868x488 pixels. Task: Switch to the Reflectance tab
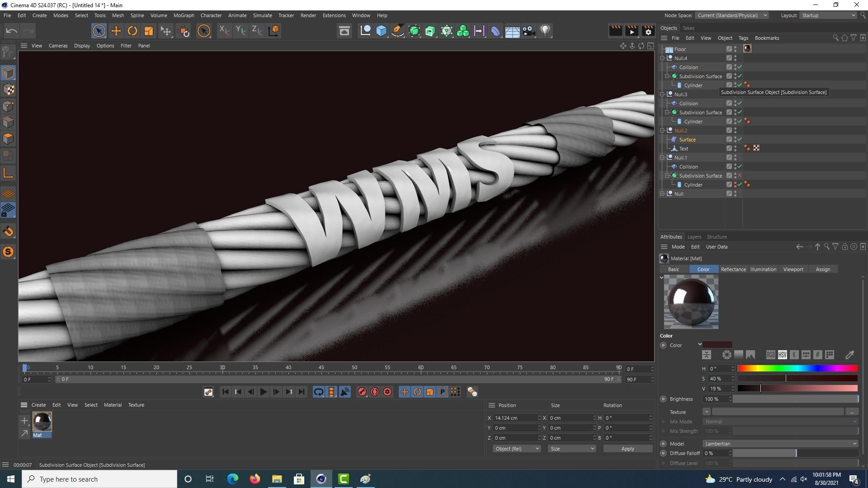pos(733,269)
